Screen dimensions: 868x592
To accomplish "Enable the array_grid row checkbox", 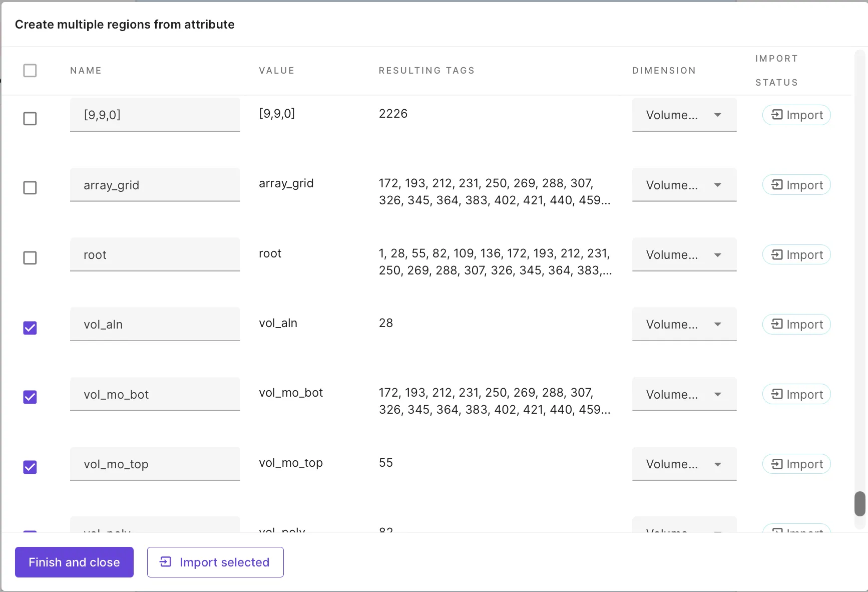I will (x=30, y=188).
